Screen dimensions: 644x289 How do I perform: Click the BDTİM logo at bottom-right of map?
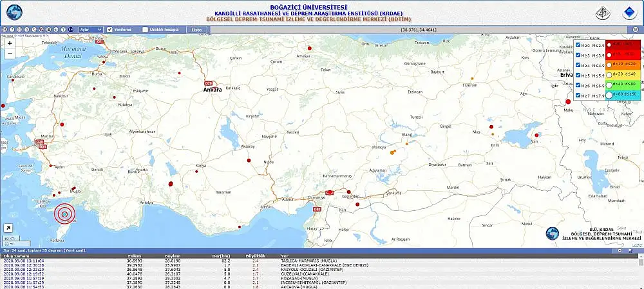point(553,234)
